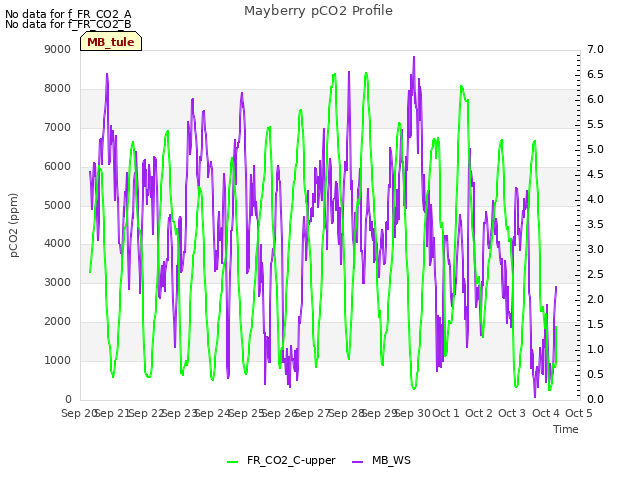Screen dimensions: 640x480
Task: Click the 5.0 right axis tick label
Action: point(595,149)
